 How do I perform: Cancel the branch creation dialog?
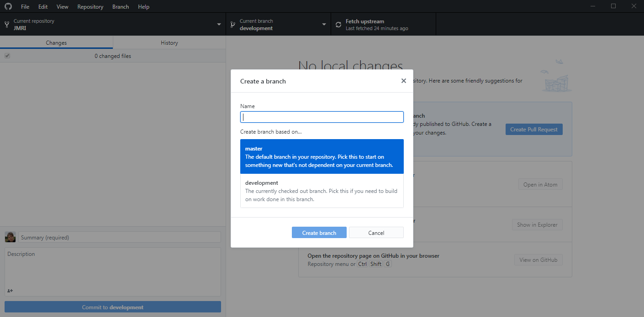[376, 233]
